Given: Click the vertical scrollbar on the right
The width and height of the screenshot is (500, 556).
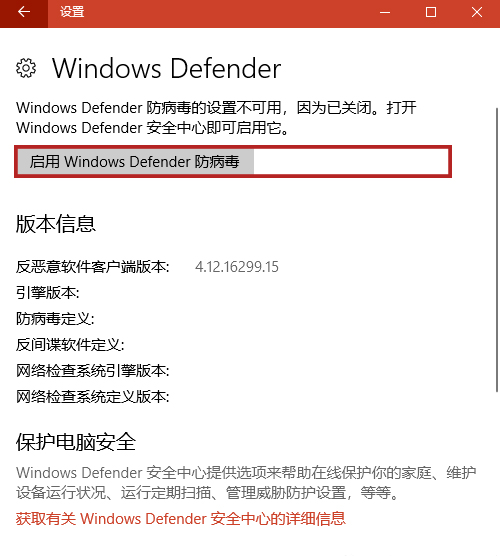Looking at the screenshot, I should 497,250.
